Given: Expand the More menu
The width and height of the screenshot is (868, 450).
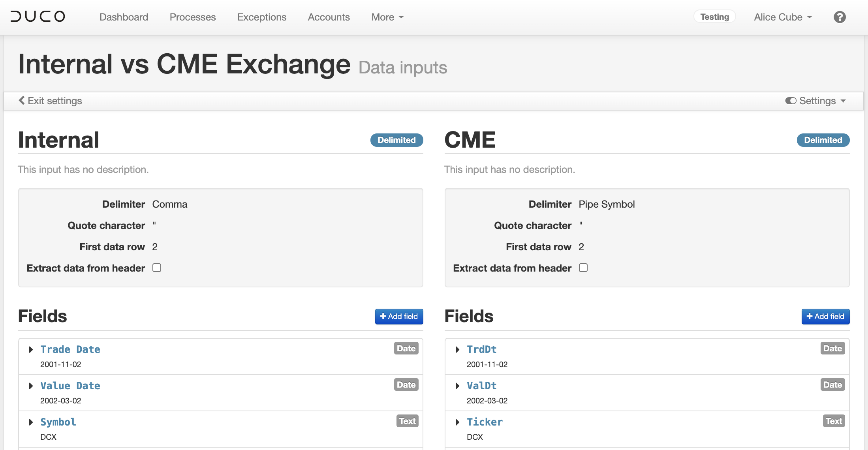Looking at the screenshot, I should [388, 17].
